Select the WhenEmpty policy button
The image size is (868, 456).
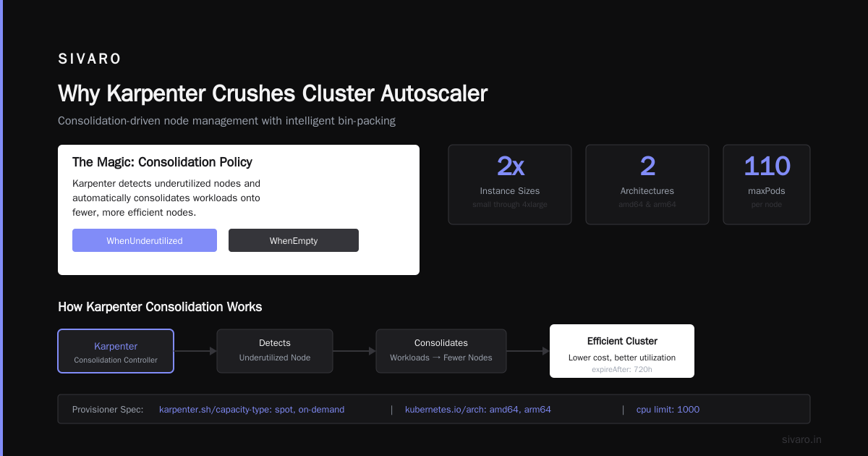(x=294, y=240)
